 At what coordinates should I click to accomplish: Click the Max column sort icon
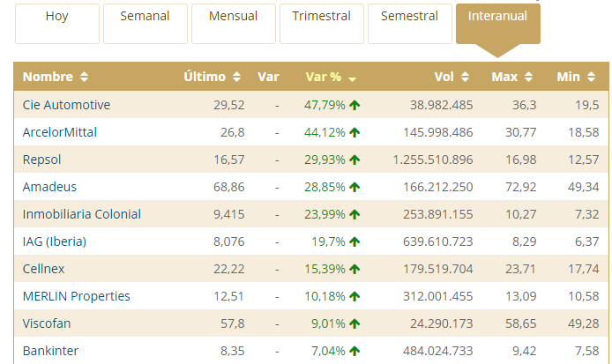tap(526, 77)
